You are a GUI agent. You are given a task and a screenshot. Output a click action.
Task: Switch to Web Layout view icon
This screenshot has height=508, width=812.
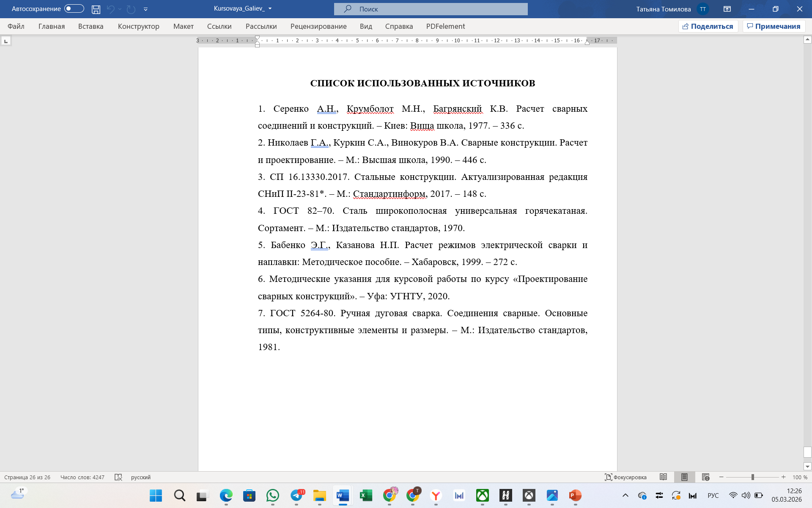[x=705, y=477]
